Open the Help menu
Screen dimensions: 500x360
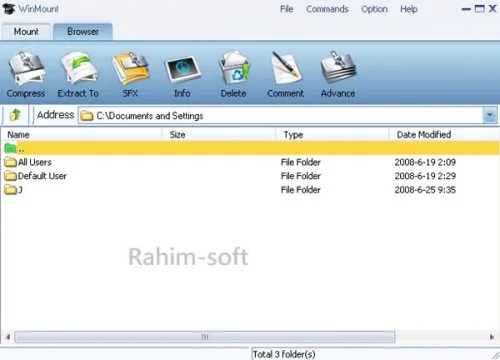pos(409,9)
